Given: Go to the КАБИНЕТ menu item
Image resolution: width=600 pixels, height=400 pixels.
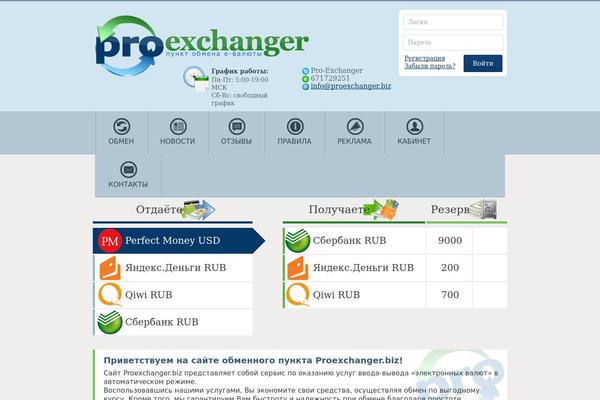Looking at the screenshot, I should pyautogui.click(x=414, y=132).
